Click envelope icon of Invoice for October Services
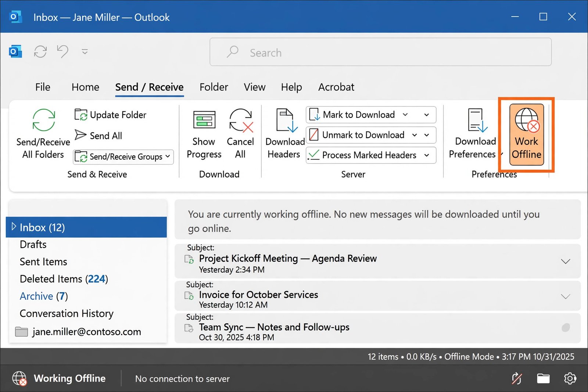This screenshot has width=588, height=392. coord(189,295)
